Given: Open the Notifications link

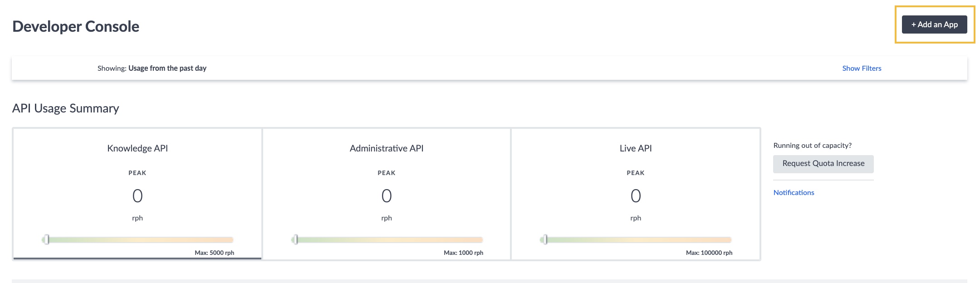Looking at the screenshot, I should [794, 192].
